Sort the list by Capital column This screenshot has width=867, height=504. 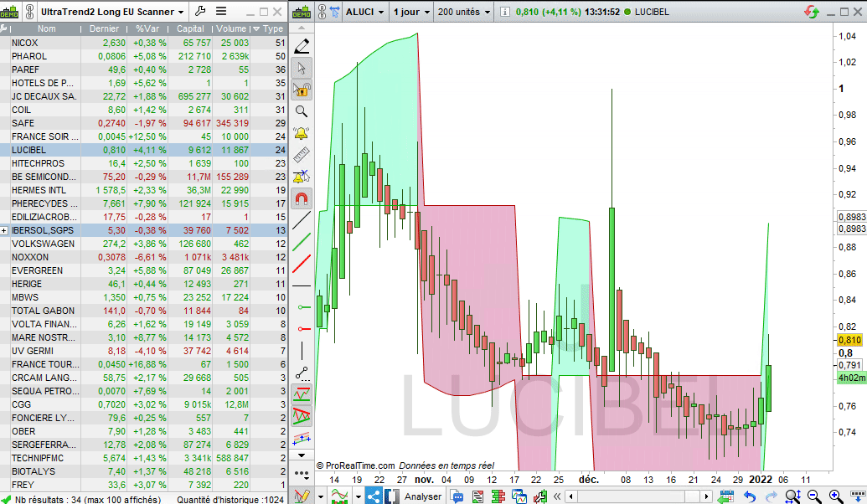coord(190,28)
